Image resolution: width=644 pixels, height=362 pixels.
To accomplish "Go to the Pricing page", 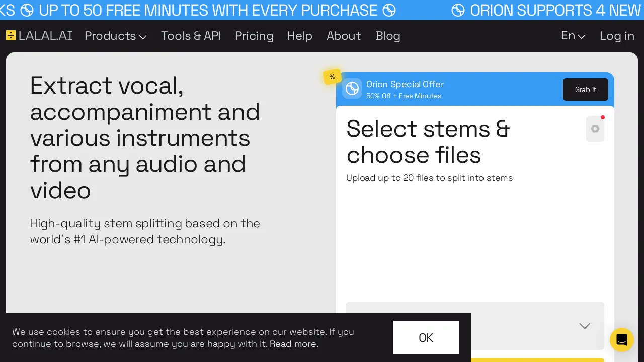I will (254, 36).
